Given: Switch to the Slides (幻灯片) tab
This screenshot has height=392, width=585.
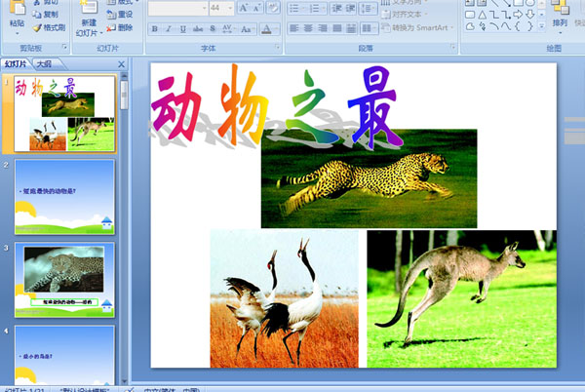Looking at the screenshot, I should [x=16, y=64].
